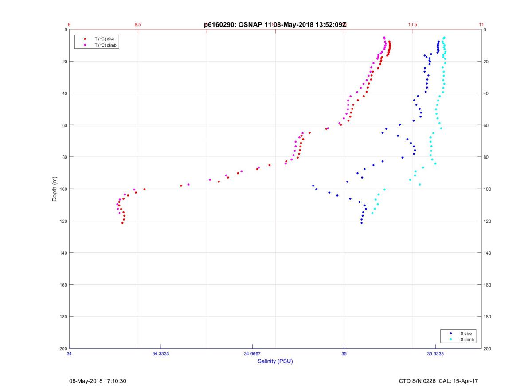532x392 pixels.
Task: Click the 100 depth tick on right axis
Action: [487, 189]
